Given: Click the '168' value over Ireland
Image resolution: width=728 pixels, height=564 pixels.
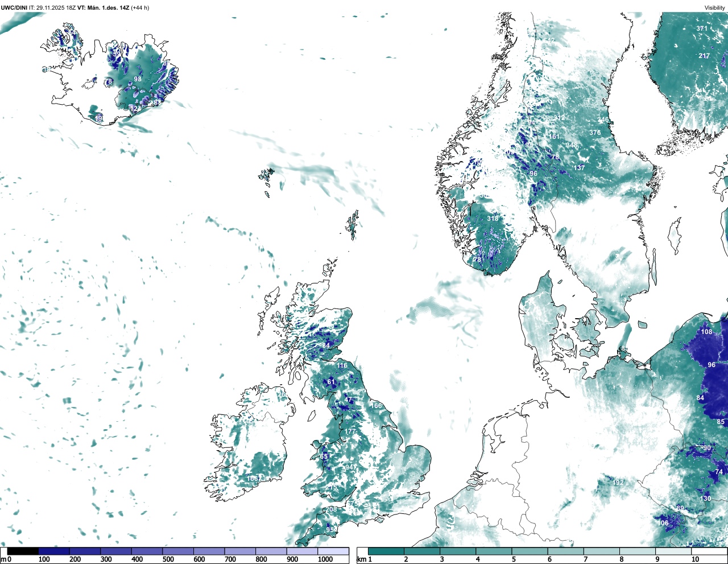Looking at the screenshot, I should tap(253, 479).
